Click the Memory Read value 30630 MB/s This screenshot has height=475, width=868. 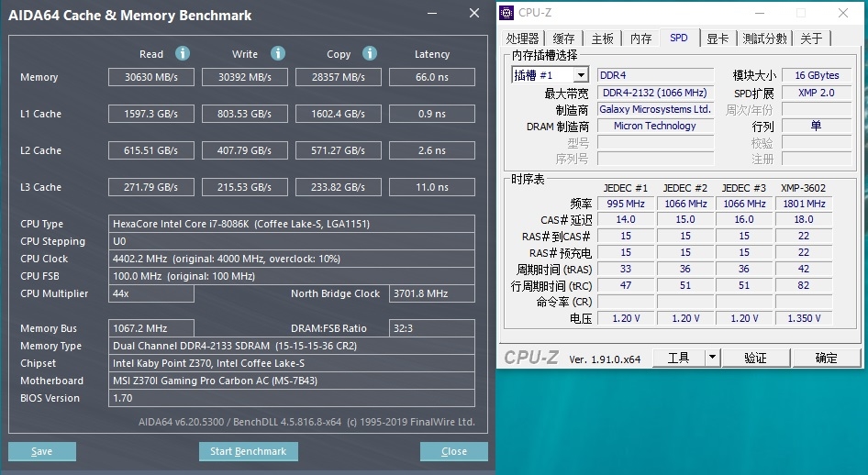click(x=151, y=77)
